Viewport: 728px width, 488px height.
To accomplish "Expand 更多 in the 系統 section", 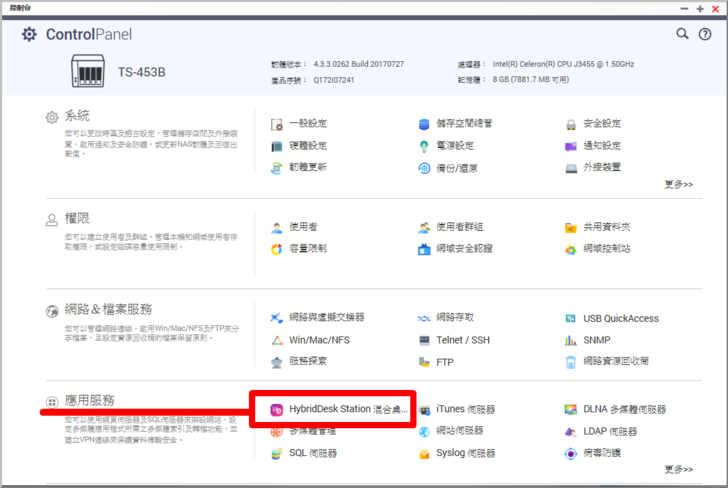I will tap(677, 184).
